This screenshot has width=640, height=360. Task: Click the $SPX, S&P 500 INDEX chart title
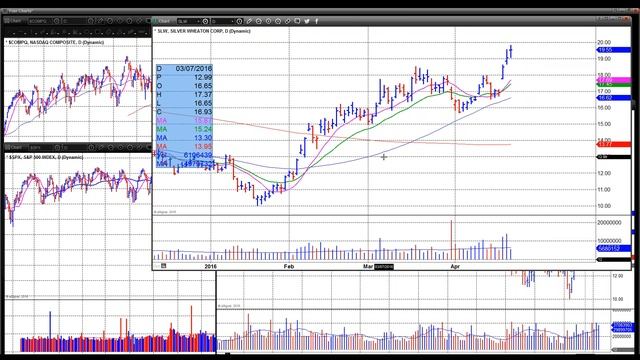tap(46, 157)
